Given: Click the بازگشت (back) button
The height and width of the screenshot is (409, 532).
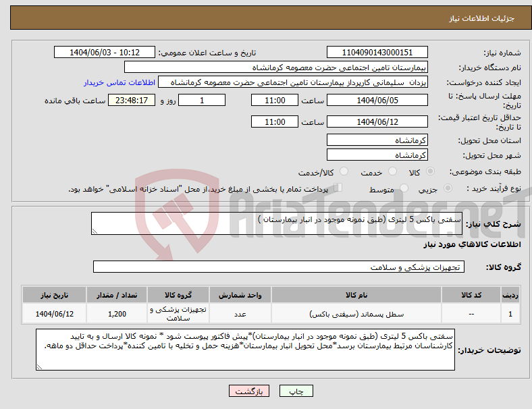Looking at the screenshot, I should tap(249, 391).
